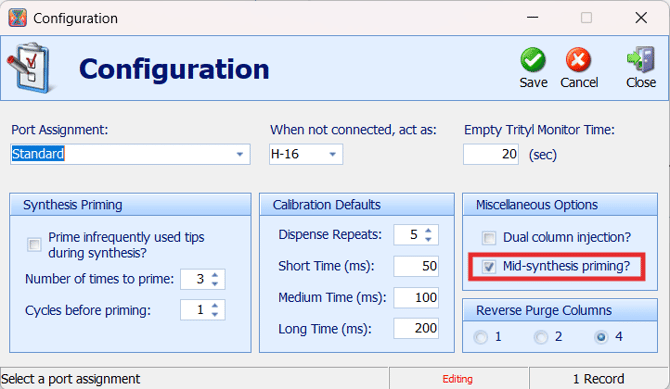670x389 pixels.
Task: Decrease Number of times to prime
Action: click(215, 284)
